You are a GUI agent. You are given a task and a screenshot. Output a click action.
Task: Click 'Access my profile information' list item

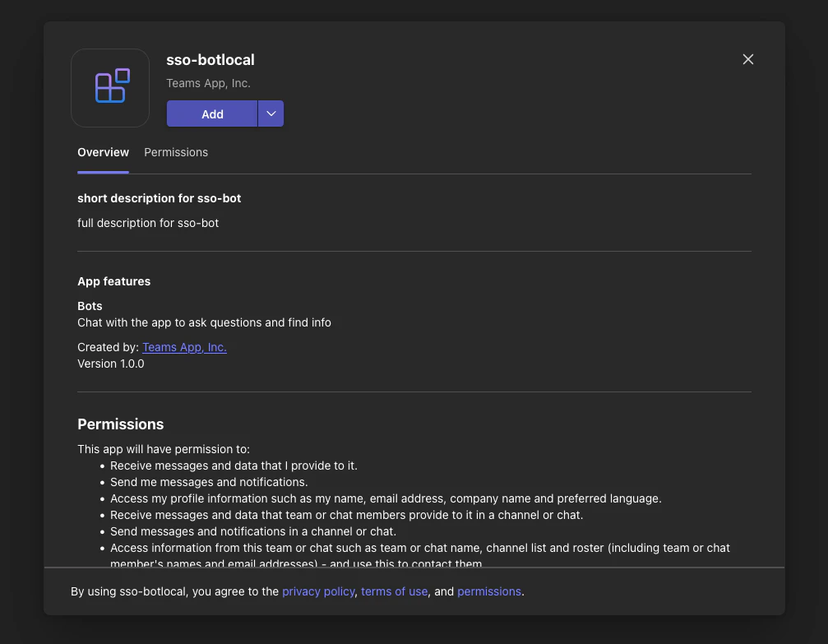click(x=386, y=498)
